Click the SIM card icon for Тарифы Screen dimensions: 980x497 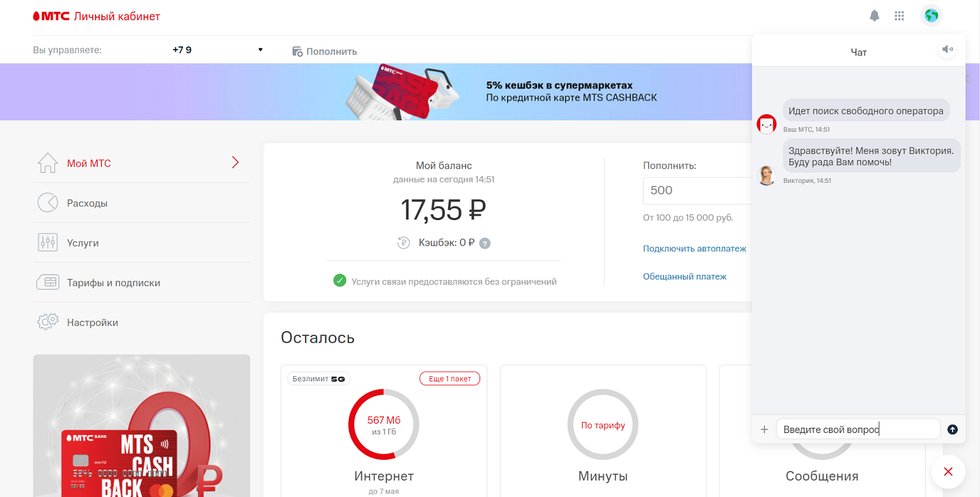tap(48, 283)
